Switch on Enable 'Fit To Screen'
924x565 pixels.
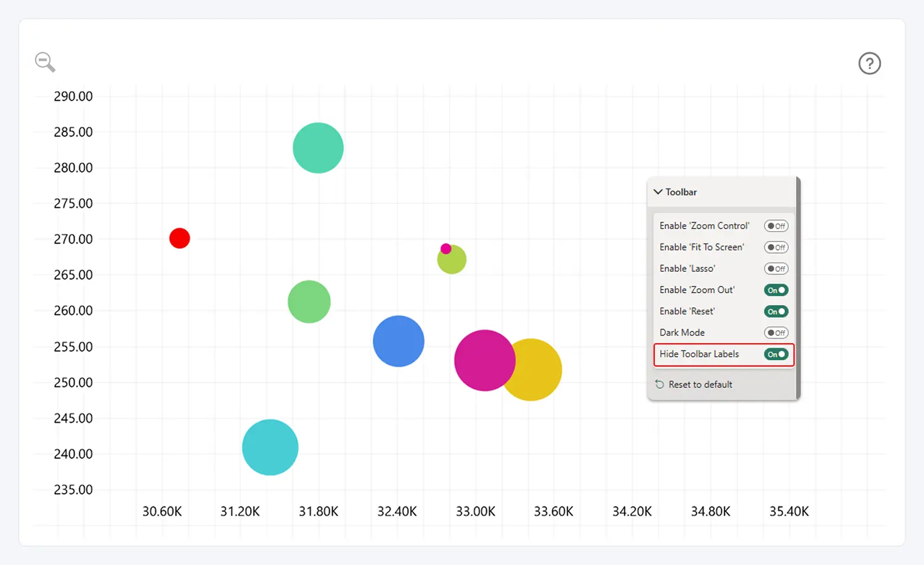pos(776,248)
